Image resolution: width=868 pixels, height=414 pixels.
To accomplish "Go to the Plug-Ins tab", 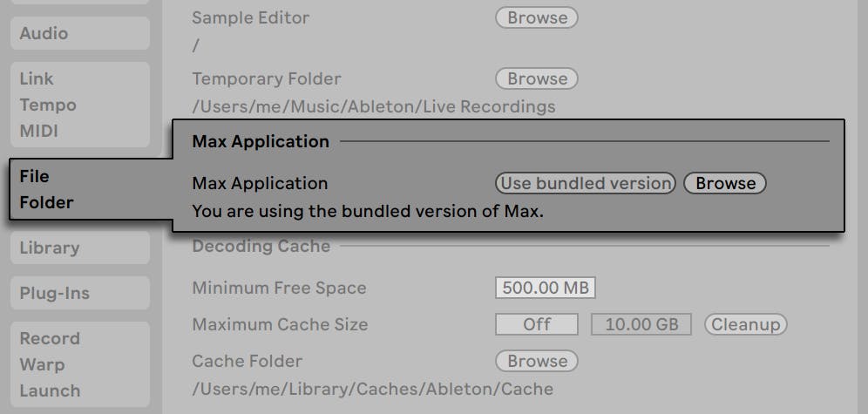I will (x=79, y=293).
